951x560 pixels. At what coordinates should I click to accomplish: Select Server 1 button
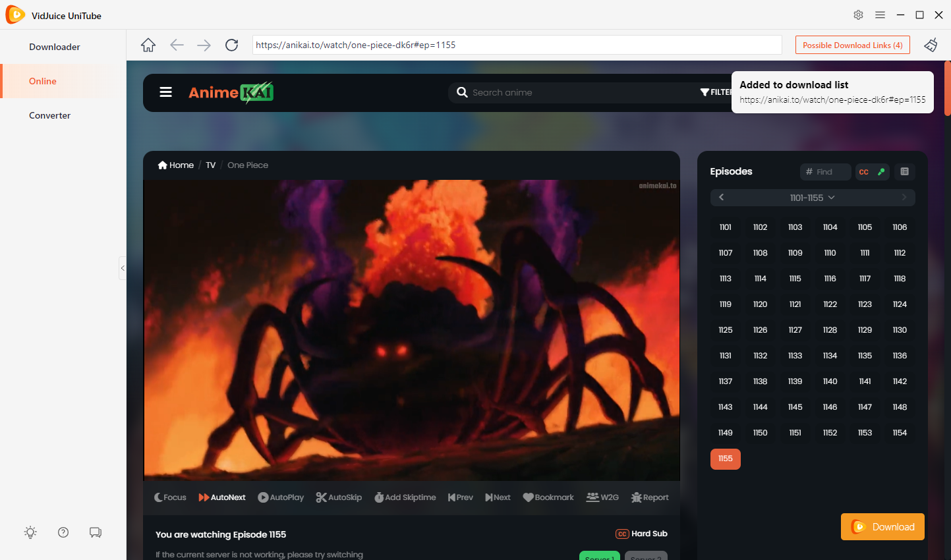600,555
